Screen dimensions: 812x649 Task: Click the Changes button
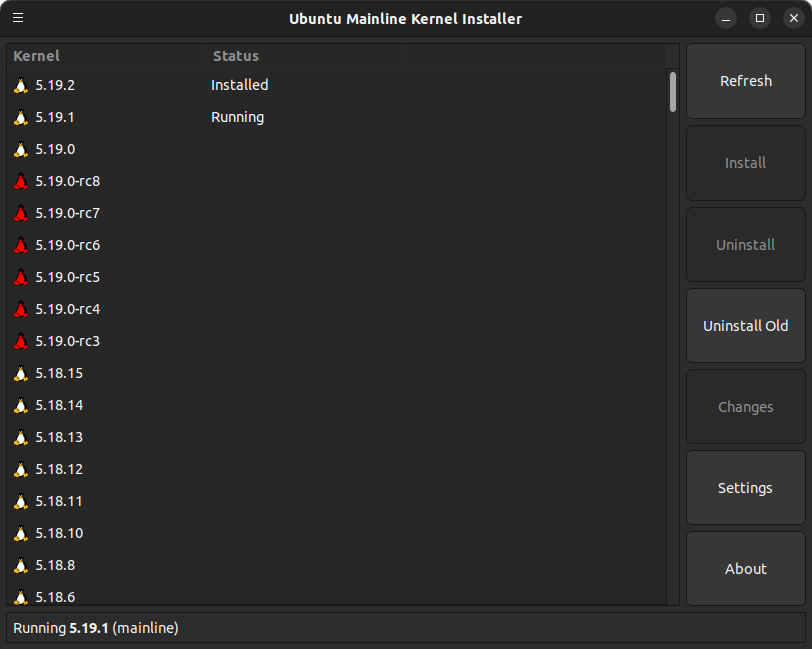(x=746, y=407)
